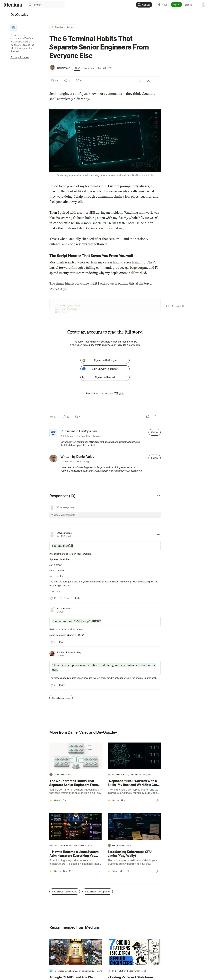Expand Steve Edwards' truncated comment with more
Image resolution: width=210 pixels, height=980 pixels.
coord(58,591)
